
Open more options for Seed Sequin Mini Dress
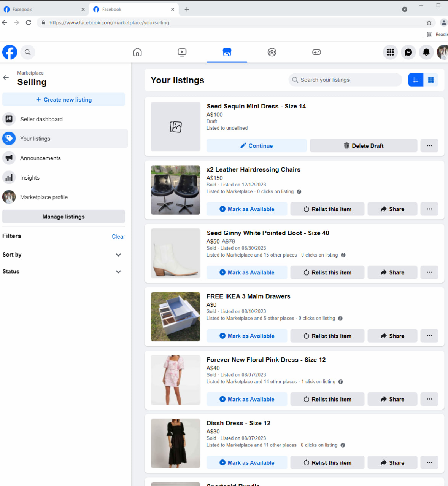(x=429, y=146)
